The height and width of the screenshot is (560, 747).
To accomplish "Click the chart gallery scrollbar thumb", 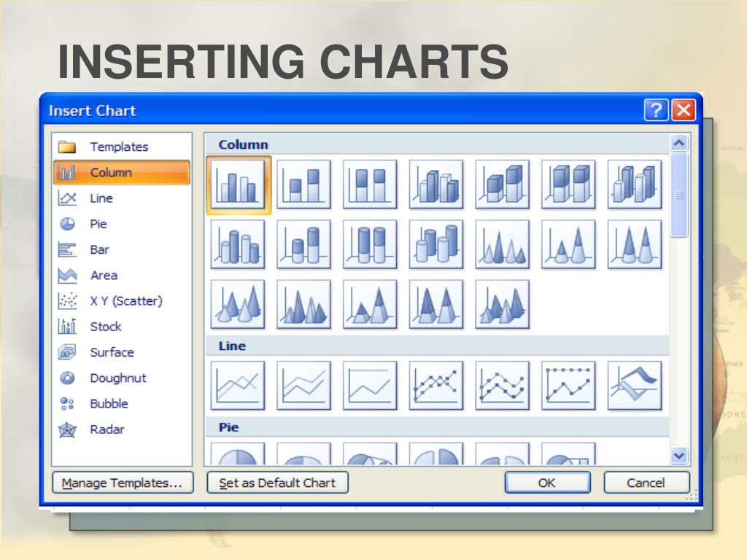I will (x=679, y=195).
